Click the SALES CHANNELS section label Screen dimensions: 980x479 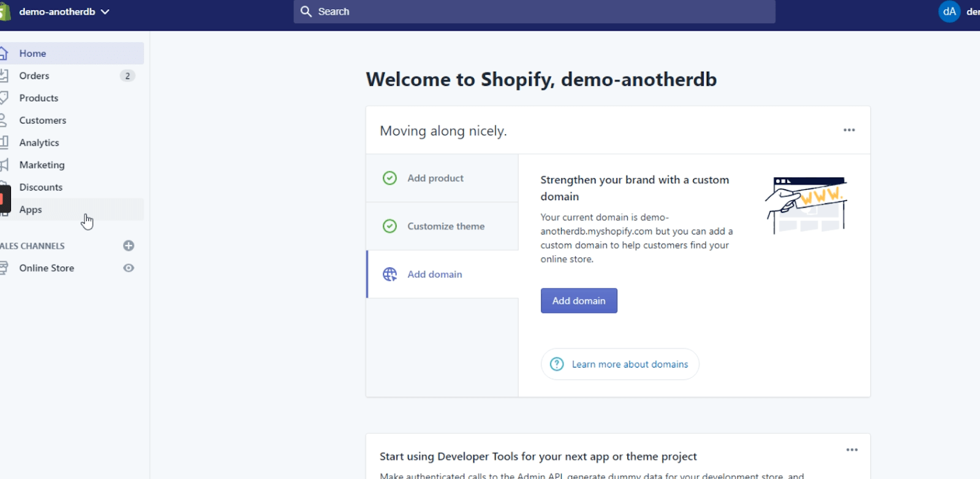coord(32,246)
